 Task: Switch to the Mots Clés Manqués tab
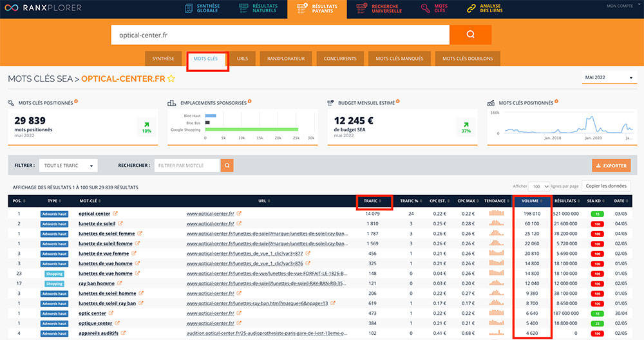click(399, 59)
